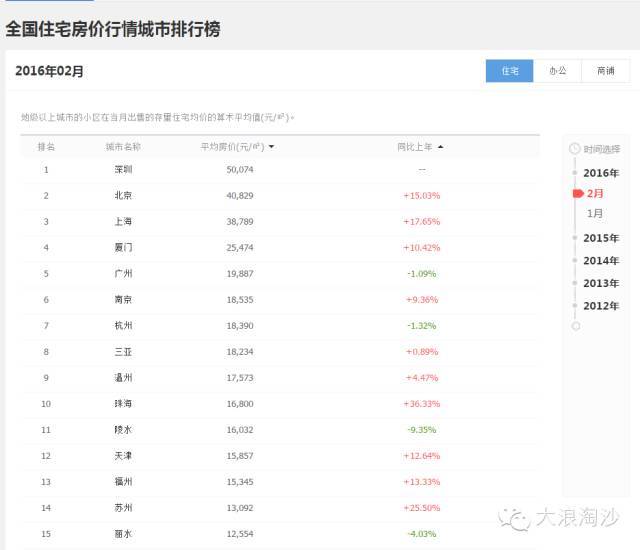
Task: Sort by 同比上年 ascending arrow
Action: tap(441, 147)
